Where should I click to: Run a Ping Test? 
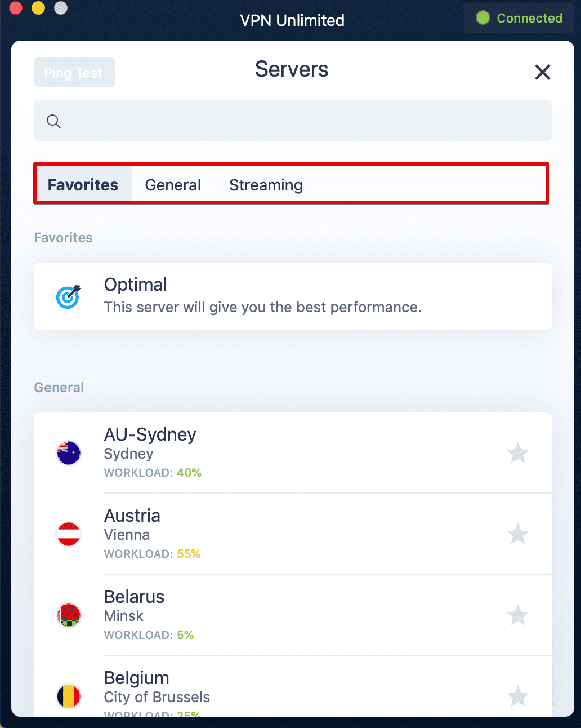(74, 72)
